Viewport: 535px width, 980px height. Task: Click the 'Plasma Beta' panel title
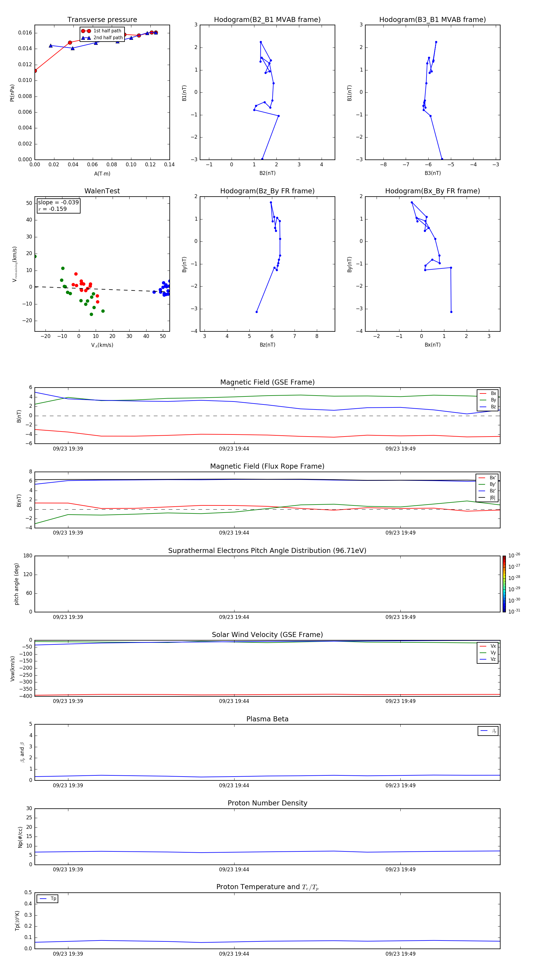coord(267,719)
